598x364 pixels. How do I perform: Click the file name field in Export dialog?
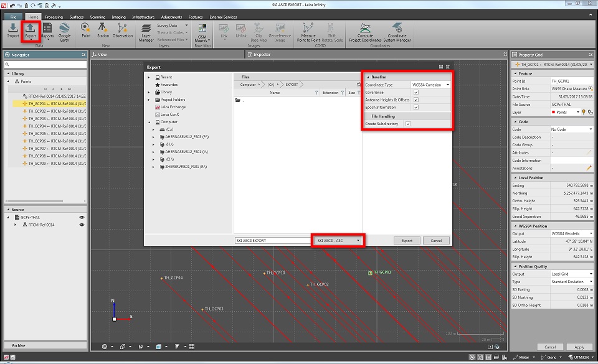272,240
